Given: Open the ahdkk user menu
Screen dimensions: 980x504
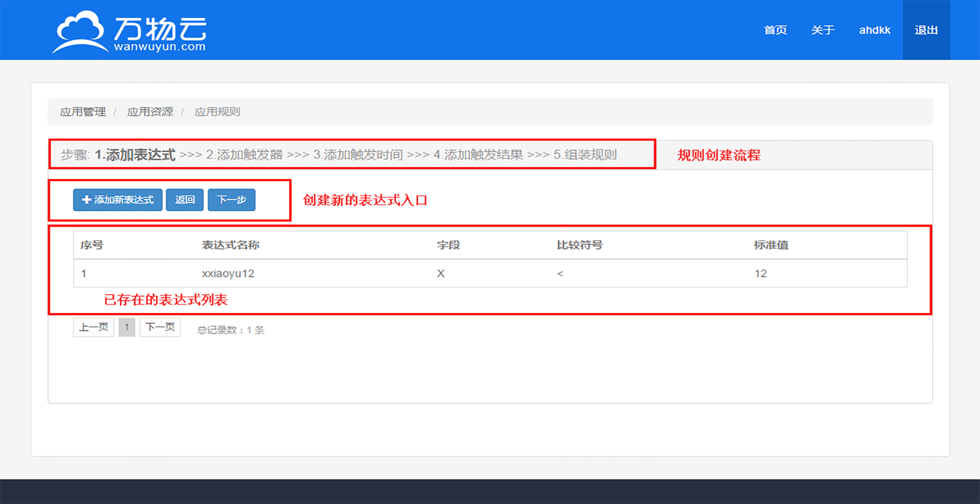Looking at the screenshot, I should pos(874,30).
